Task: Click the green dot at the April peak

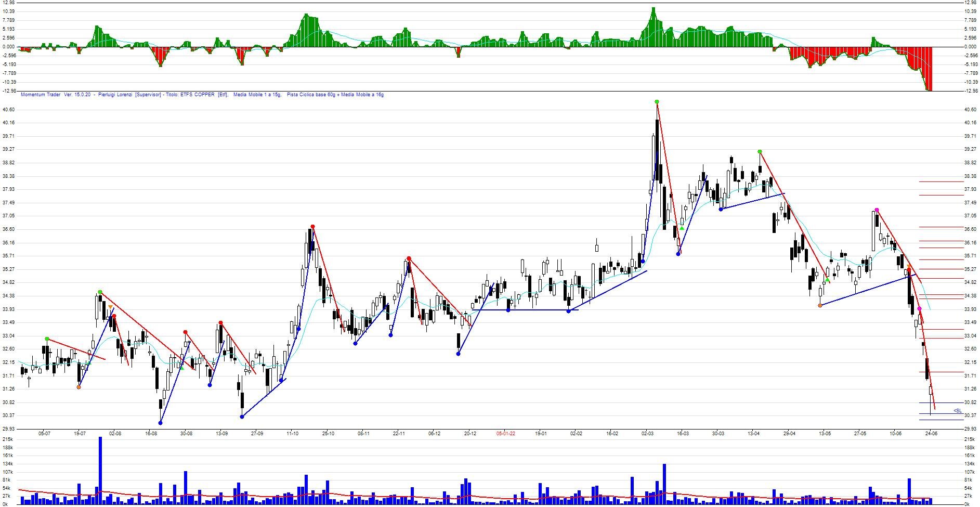Action: click(x=760, y=152)
